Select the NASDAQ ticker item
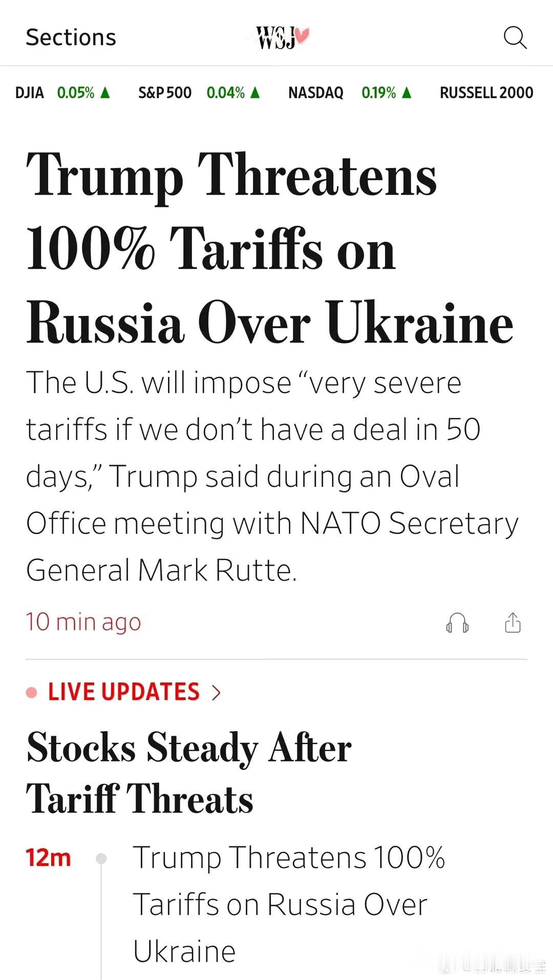 pyautogui.click(x=350, y=93)
